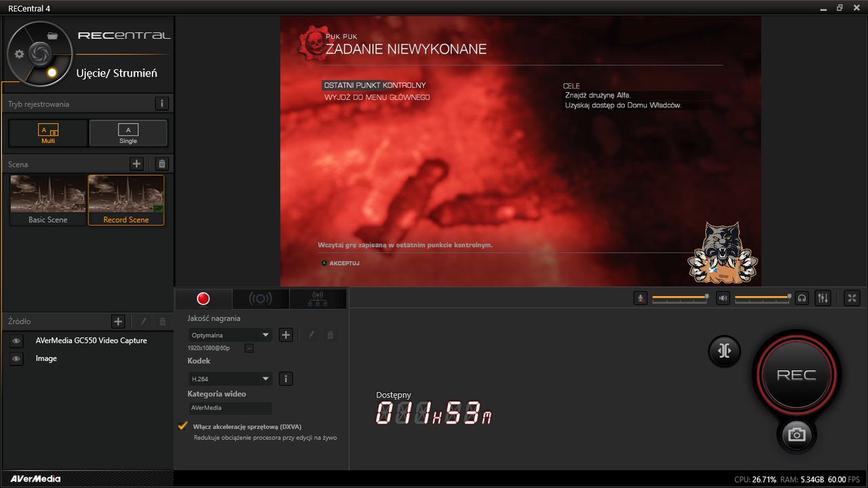Viewport: 868px width, 488px height.
Task: Select the capture/stream mode orange dot
Action: click(52, 73)
